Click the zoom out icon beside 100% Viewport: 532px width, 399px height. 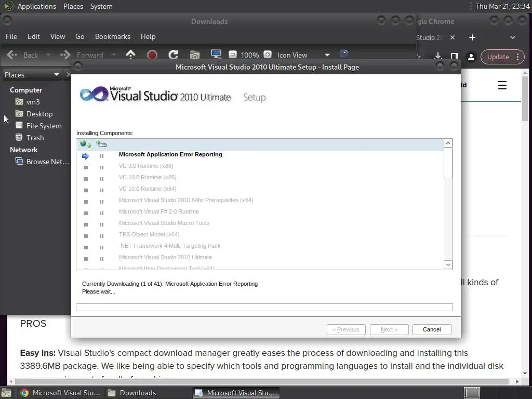pyautogui.click(x=233, y=55)
